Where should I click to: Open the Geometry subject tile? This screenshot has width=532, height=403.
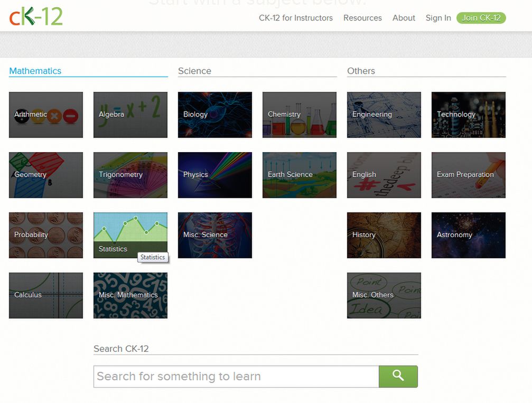(x=46, y=175)
